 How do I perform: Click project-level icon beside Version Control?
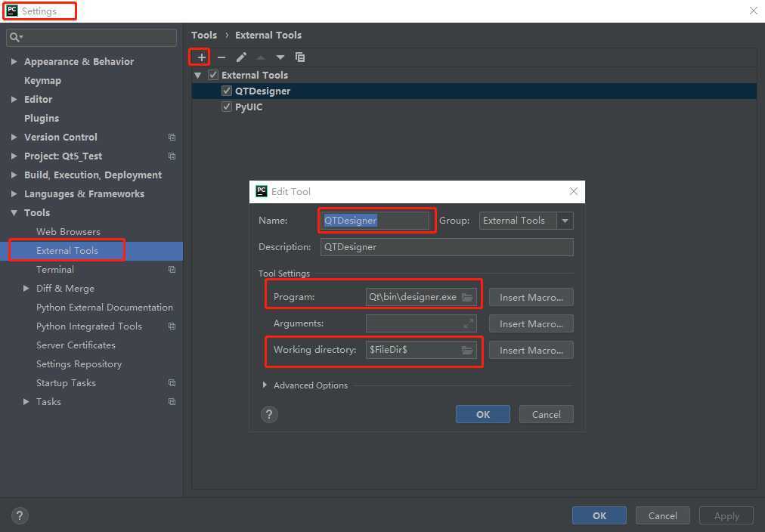(x=172, y=137)
